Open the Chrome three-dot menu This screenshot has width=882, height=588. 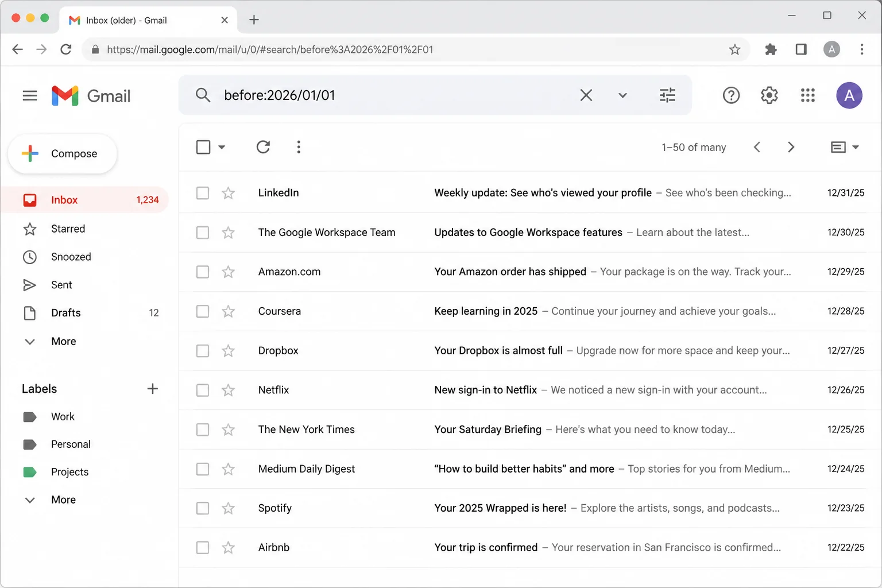[x=862, y=49]
